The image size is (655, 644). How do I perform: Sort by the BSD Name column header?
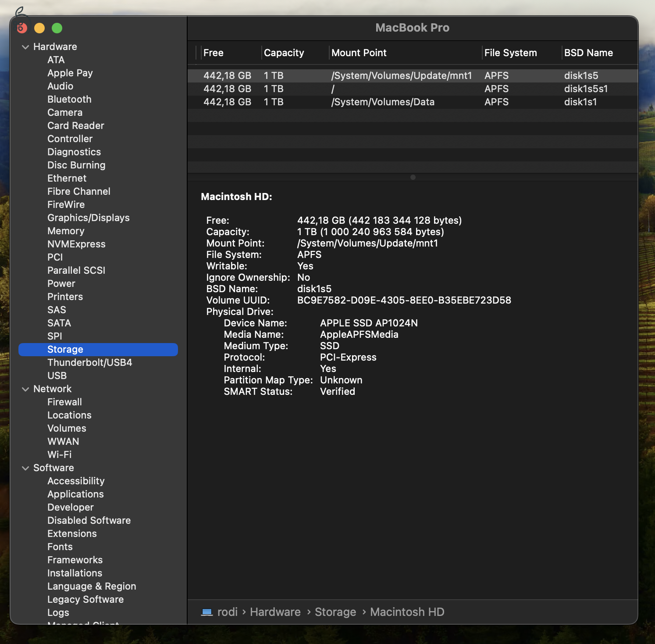(x=588, y=53)
